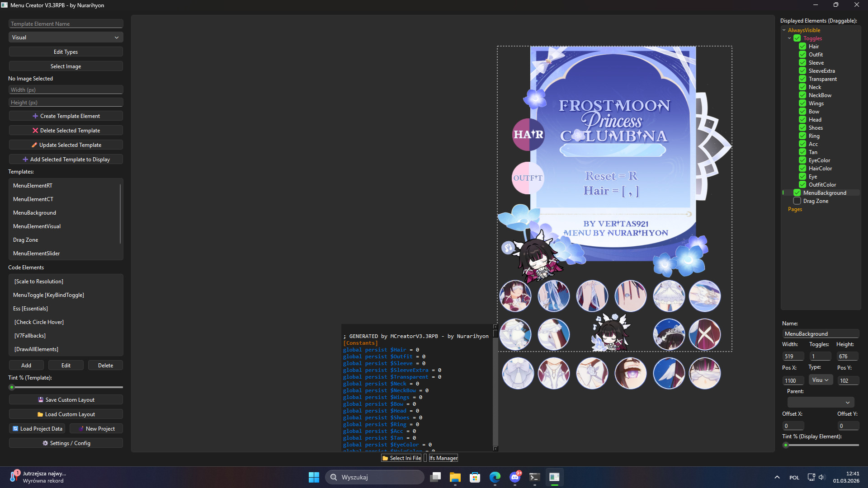This screenshot has height=488, width=868.
Task: Check the Drag Zone checkbox
Action: [x=797, y=201]
